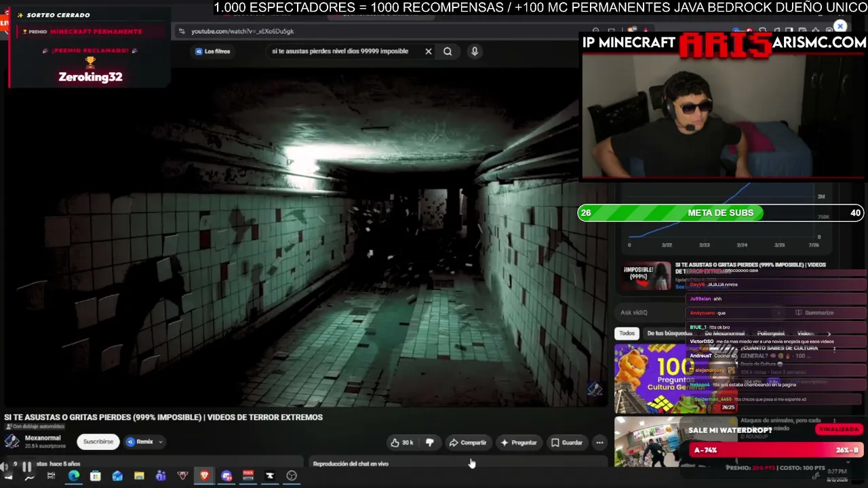Save the video with Guardar
This screenshot has width=868, height=488.
pos(567,443)
